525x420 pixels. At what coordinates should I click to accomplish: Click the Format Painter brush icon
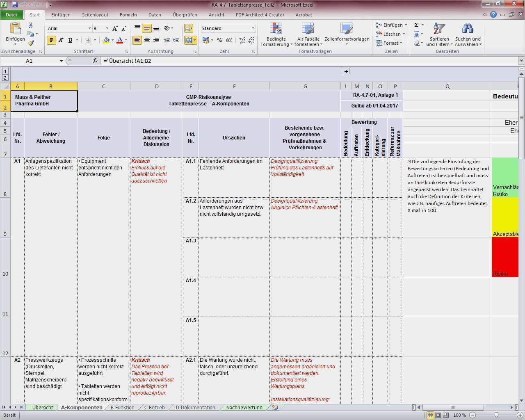(x=31, y=43)
